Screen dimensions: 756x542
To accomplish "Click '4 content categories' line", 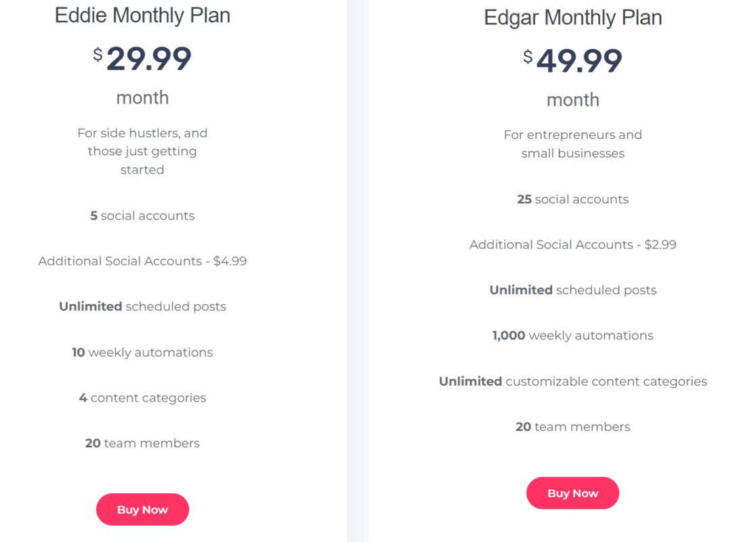I will [x=142, y=398].
